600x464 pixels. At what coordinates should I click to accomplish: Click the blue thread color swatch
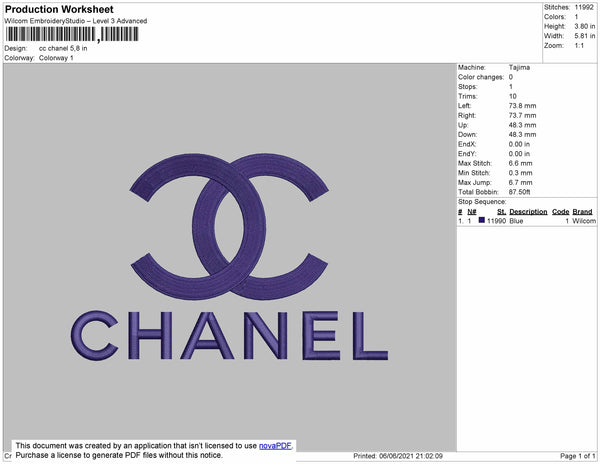[482, 220]
